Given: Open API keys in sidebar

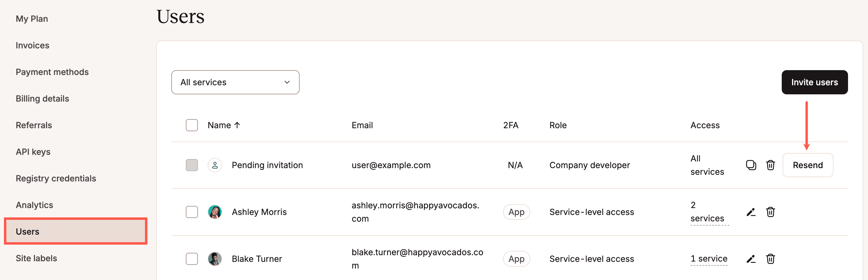Looking at the screenshot, I should [33, 152].
